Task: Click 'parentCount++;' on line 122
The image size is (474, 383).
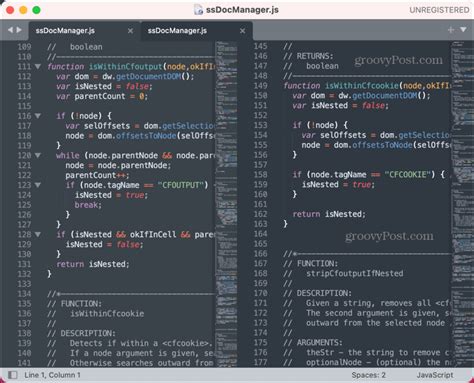Action: [x=97, y=175]
